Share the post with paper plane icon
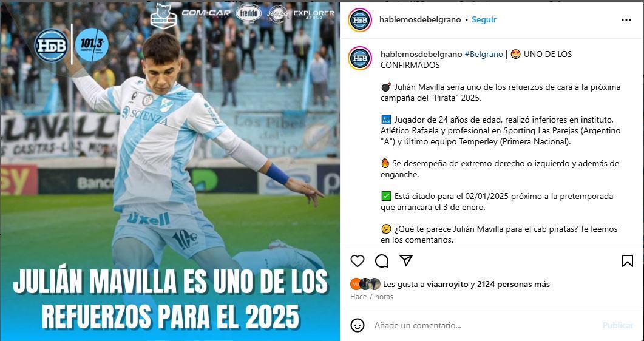Image resolution: width=644 pixels, height=341 pixels. click(406, 260)
